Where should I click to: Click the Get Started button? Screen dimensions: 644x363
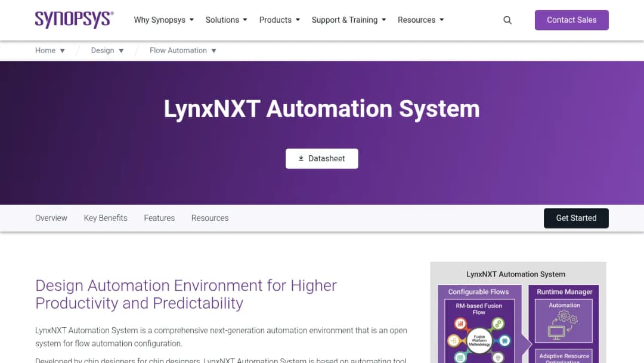click(x=576, y=219)
